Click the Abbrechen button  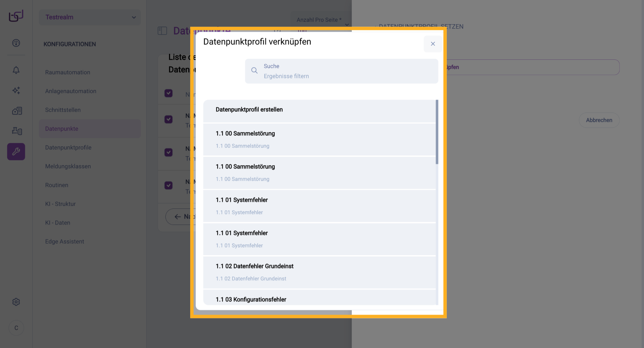click(x=599, y=120)
